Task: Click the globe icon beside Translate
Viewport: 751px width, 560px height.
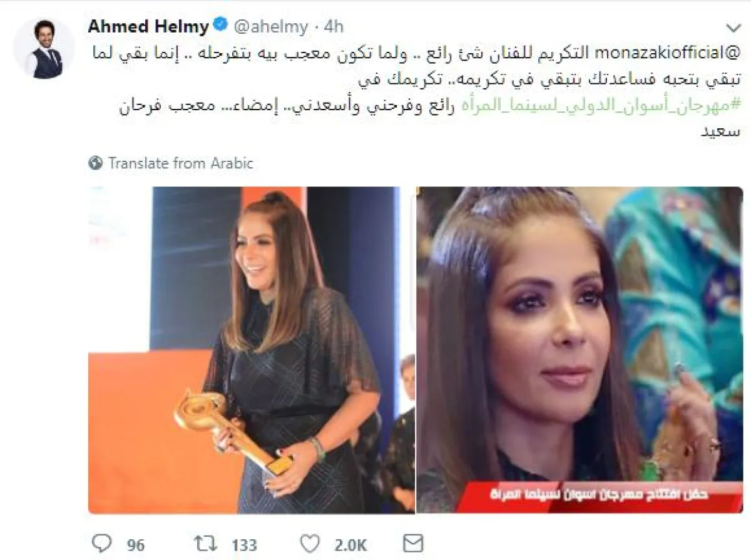Action: click(96, 163)
